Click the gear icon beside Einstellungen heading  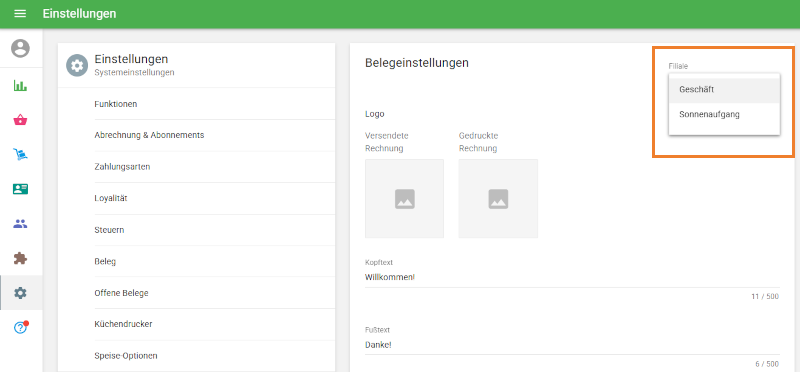[77, 66]
